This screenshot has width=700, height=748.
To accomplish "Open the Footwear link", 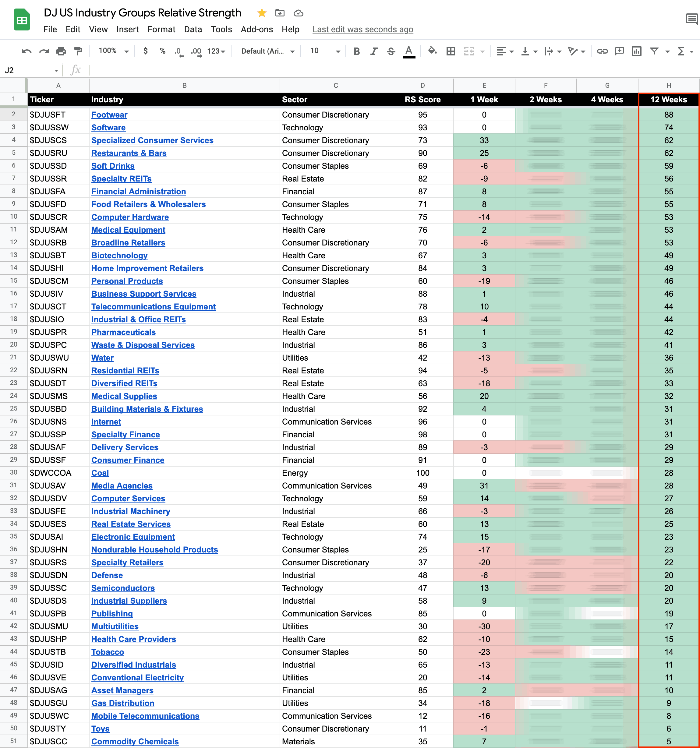I will click(x=109, y=115).
